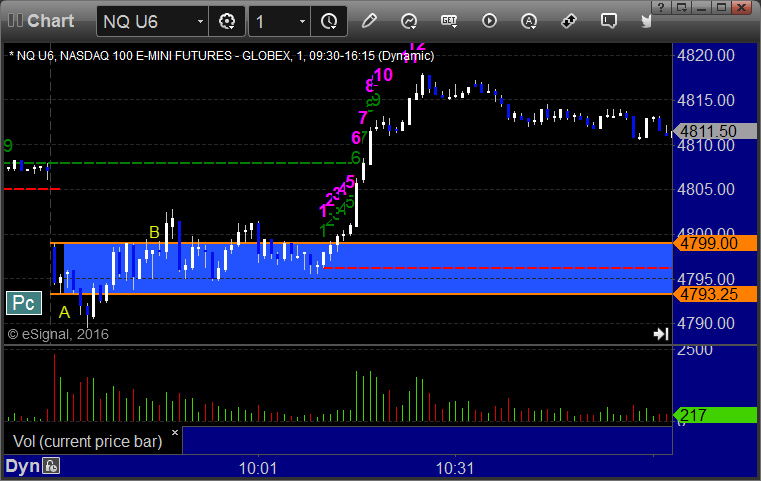Click the green 217 volume marker

tap(715, 415)
